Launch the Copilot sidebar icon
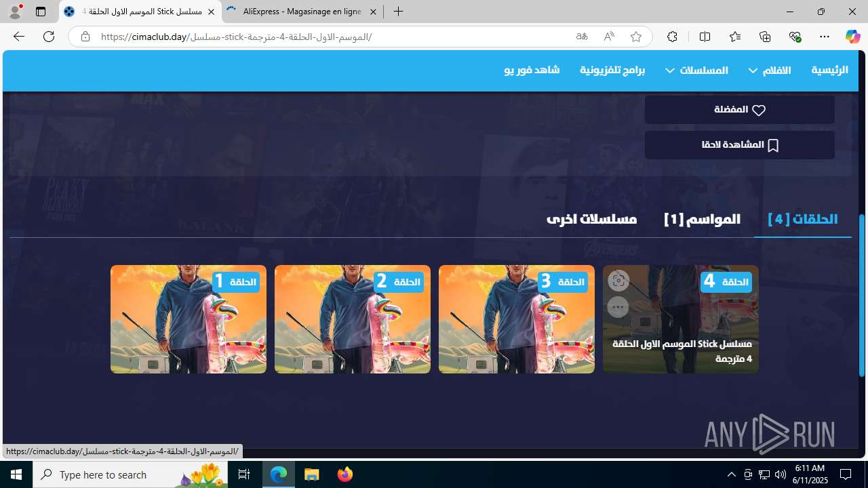868x488 pixels. (852, 37)
